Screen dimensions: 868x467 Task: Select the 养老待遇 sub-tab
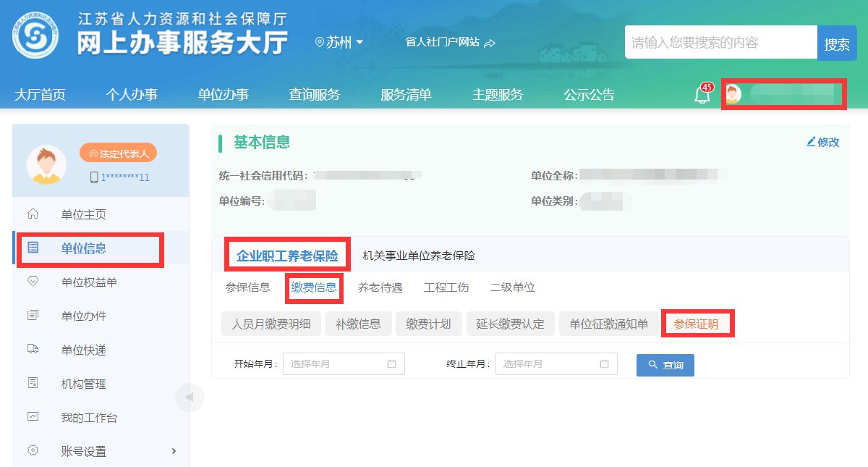(x=380, y=287)
